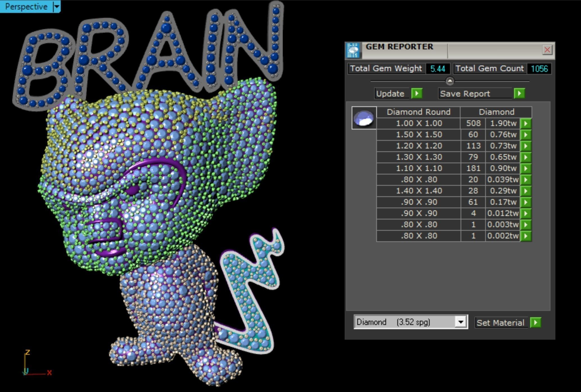
Task: Click the gem count cell 61
Action: (473, 202)
